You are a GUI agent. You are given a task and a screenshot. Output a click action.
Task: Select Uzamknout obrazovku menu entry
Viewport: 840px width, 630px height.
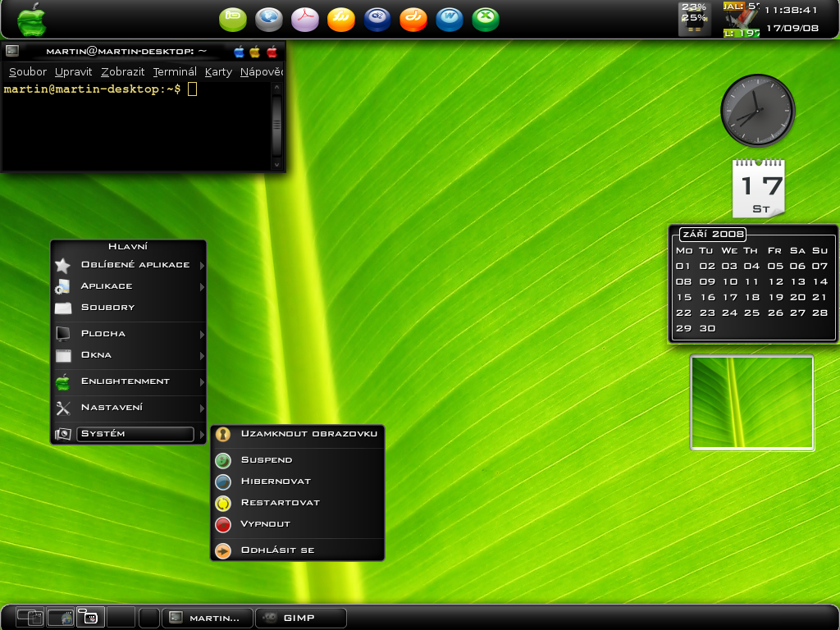pos(308,434)
